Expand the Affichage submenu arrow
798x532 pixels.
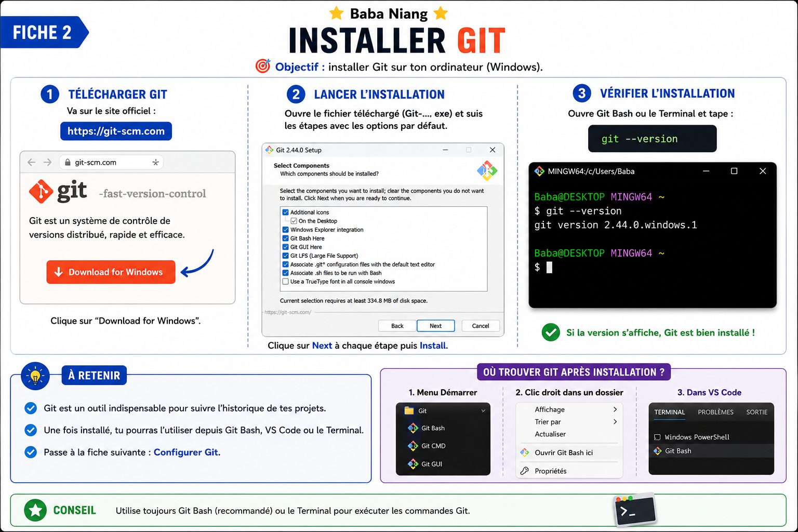(615, 409)
